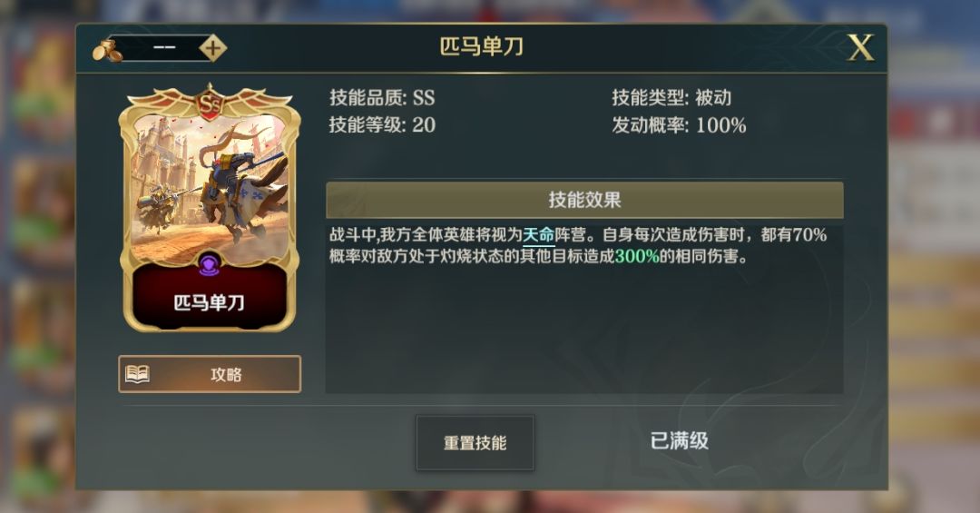This screenshot has width=980, height=513.
Task: Click the currency amount field showing dashes
Action: point(163,48)
